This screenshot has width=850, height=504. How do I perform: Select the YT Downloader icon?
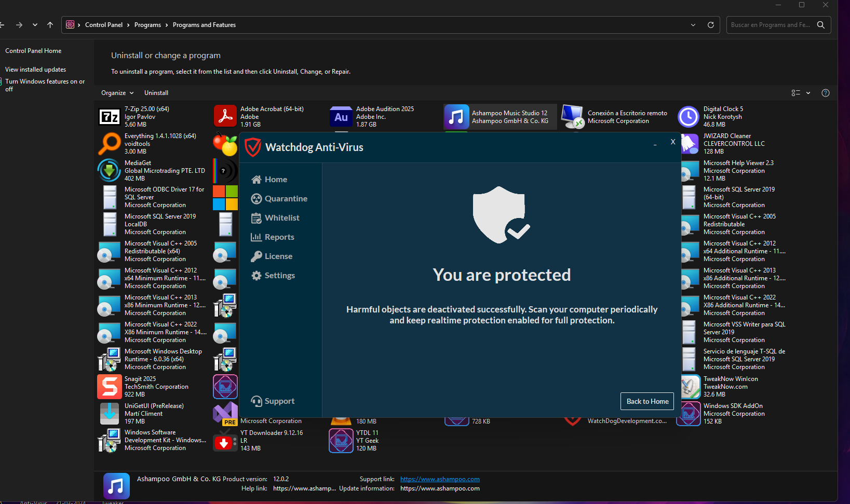(225, 441)
